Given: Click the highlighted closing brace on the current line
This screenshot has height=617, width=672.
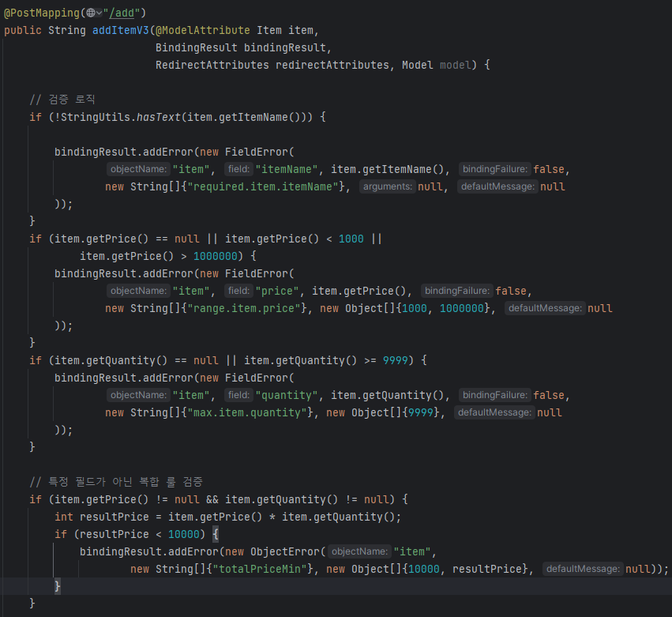Looking at the screenshot, I should coord(58,586).
